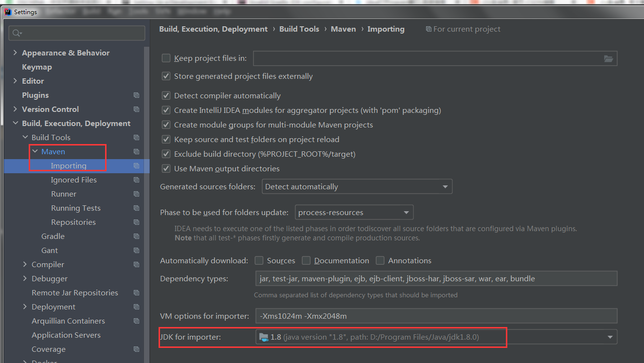Viewport: 644px width, 363px height.
Task: Click the search field in the settings sidebar
Action: point(77,33)
